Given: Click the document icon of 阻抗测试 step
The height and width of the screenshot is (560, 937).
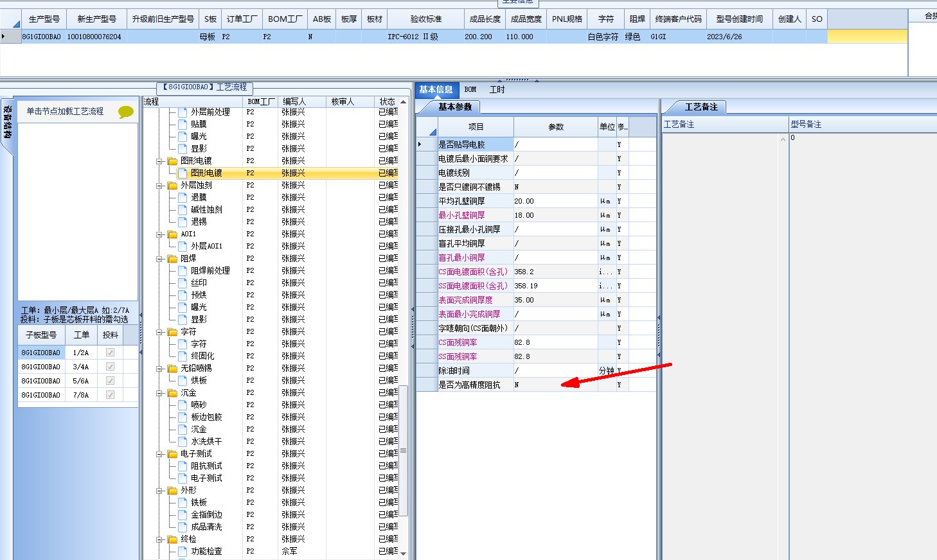Looking at the screenshot, I should pyautogui.click(x=183, y=466).
